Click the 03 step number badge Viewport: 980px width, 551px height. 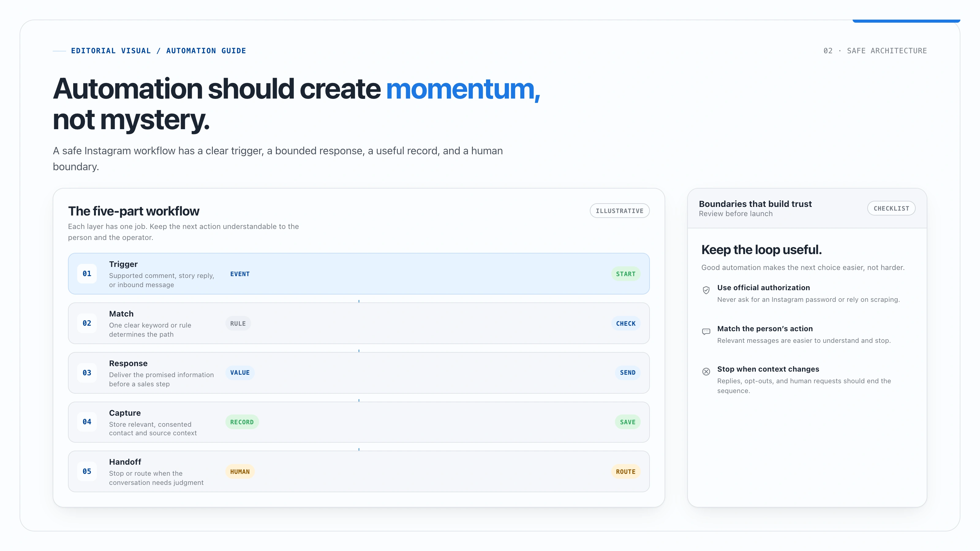coord(87,373)
